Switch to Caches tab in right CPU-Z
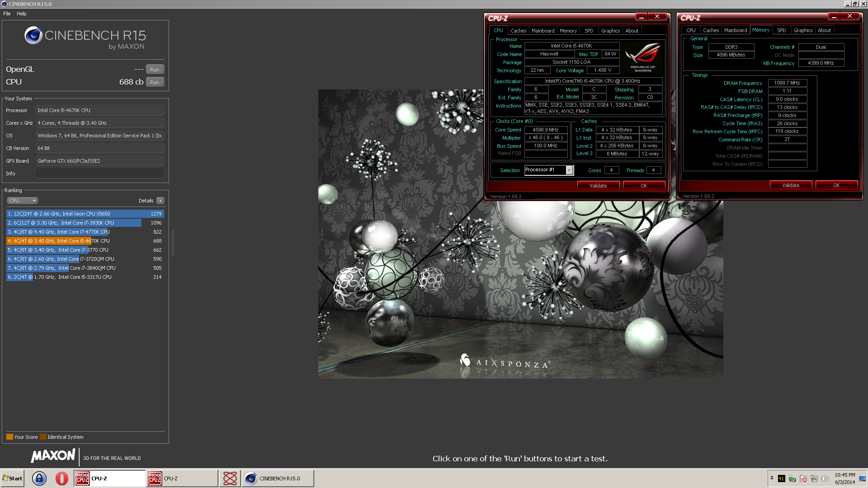 [x=711, y=30]
